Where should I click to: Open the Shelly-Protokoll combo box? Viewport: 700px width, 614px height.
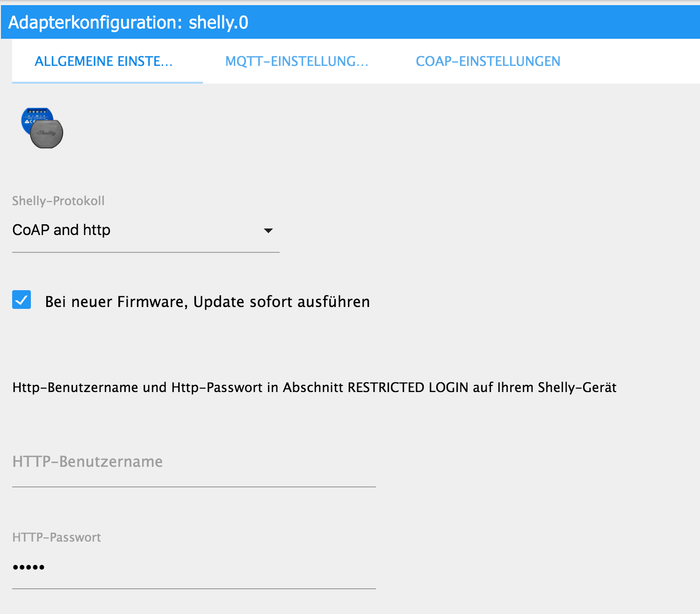(145, 230)
